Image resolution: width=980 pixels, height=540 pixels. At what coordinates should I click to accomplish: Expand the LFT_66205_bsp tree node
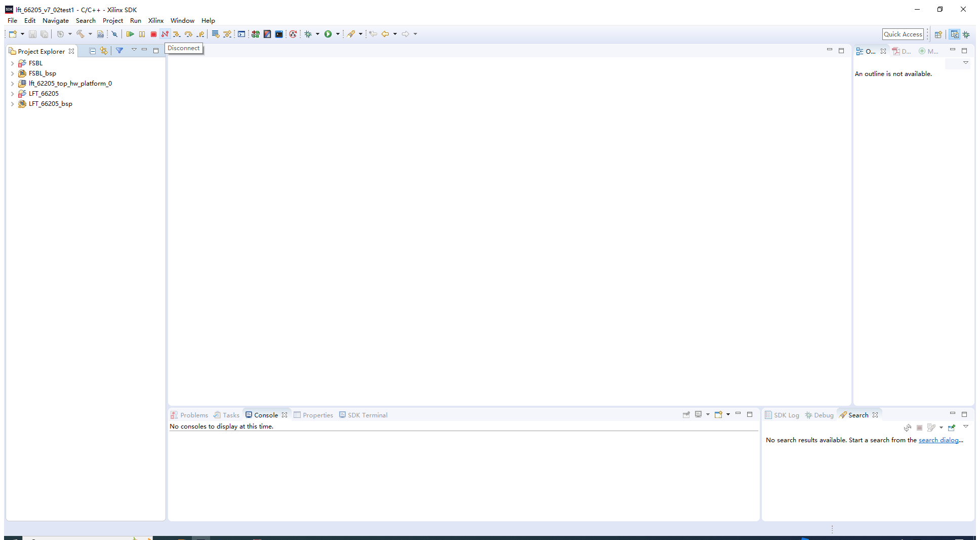[12, 104]
